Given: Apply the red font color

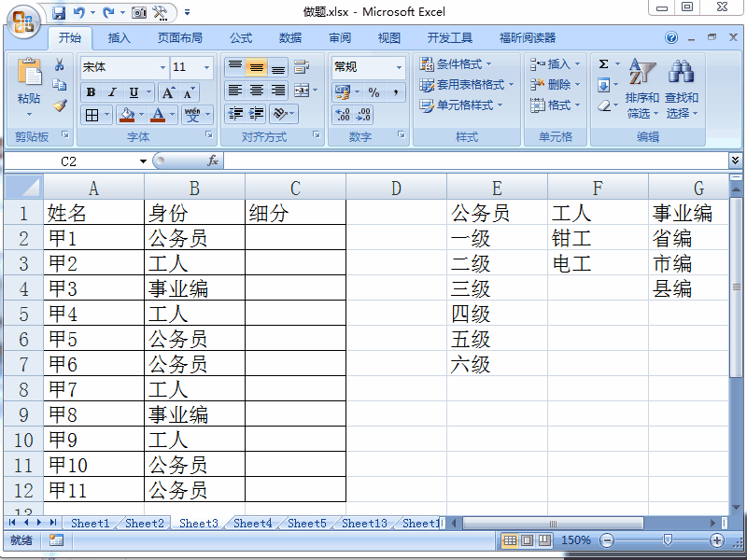Looking at the screenshot, I should [x=158, y=115].
